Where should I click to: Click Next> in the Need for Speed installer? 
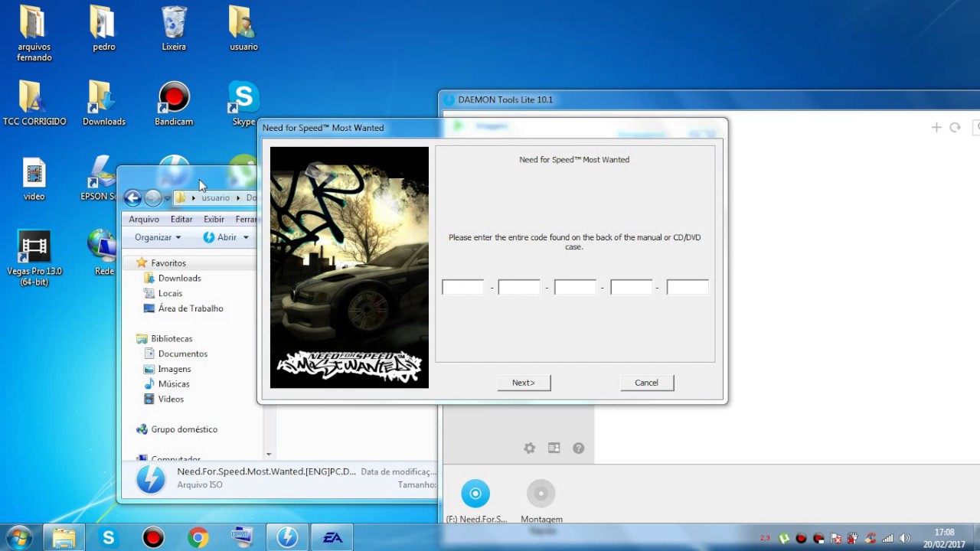point(524,383)
